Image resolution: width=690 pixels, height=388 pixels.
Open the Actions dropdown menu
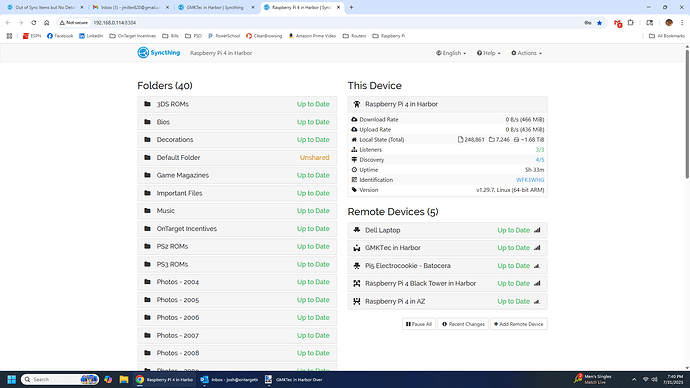click(526, 53)
